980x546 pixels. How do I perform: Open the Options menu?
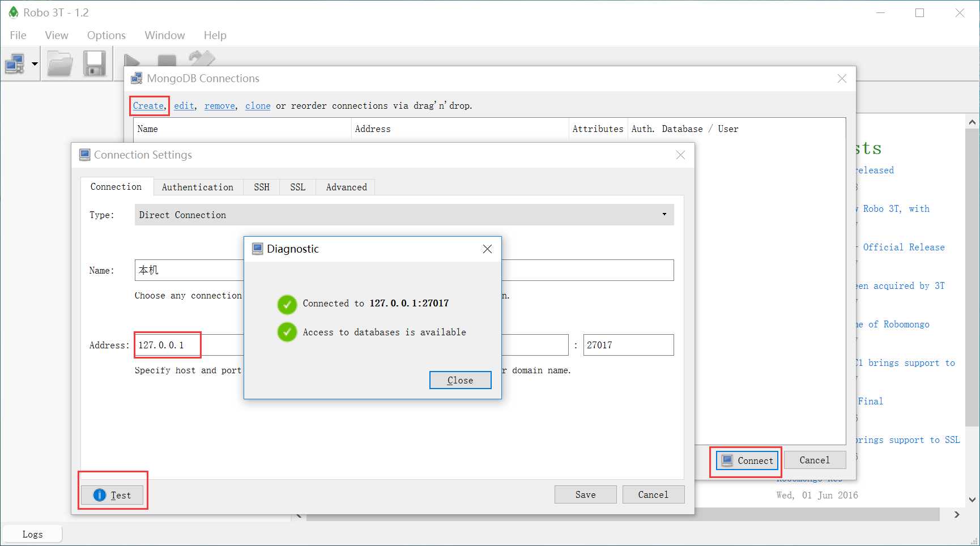click(106, 35)
